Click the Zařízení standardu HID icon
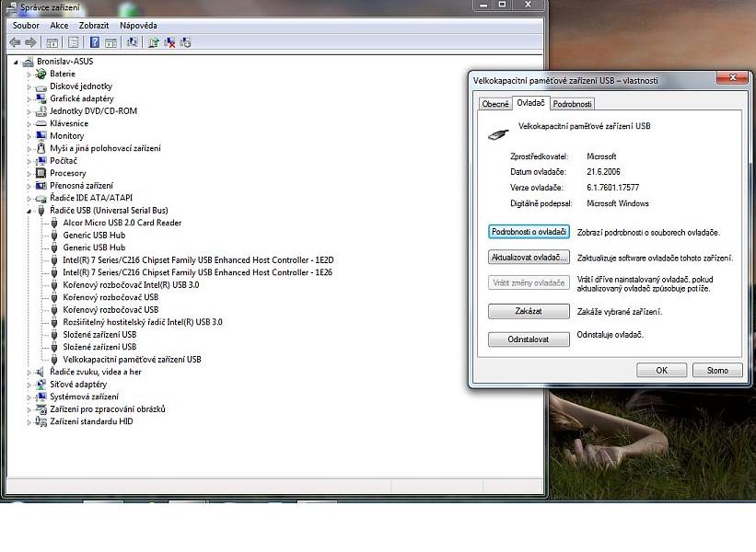Image resolution: width=756 pixels, height=552 pixels. (x=41, y=421)
